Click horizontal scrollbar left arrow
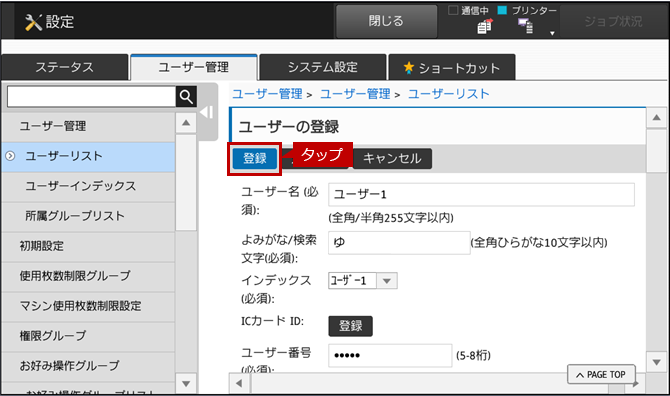This screenshot has height=396, width=670. click(x=240, y=383)
